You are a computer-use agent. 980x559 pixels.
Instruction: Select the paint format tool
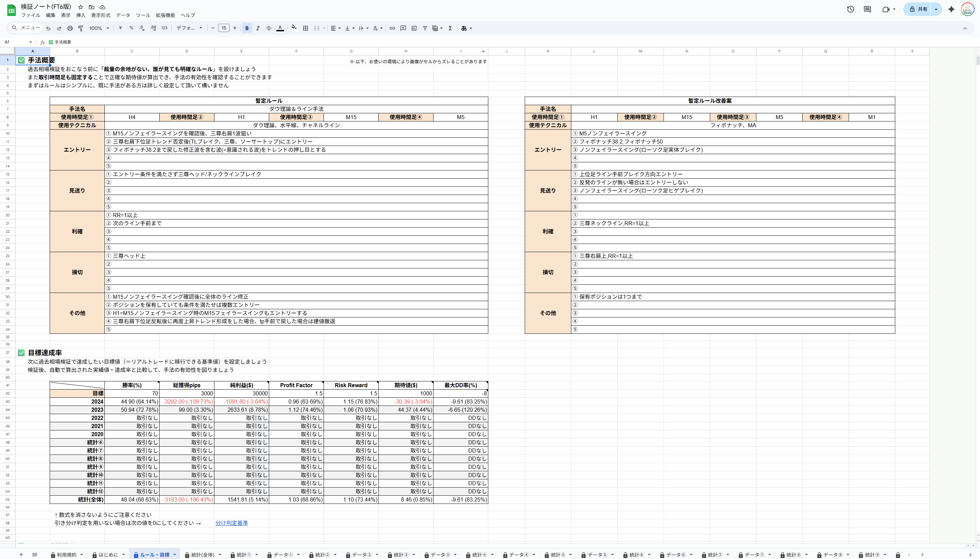(x=81, y=28)
